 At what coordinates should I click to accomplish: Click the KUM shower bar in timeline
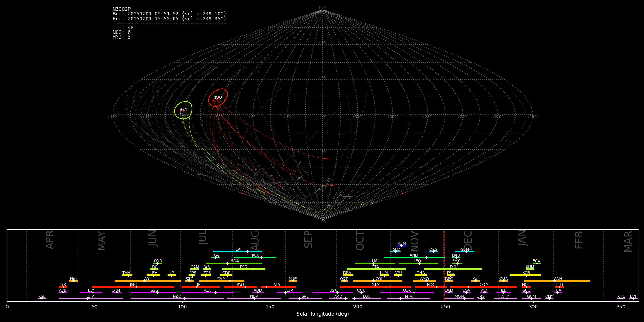pyautogui.click(x=402, y=246)
